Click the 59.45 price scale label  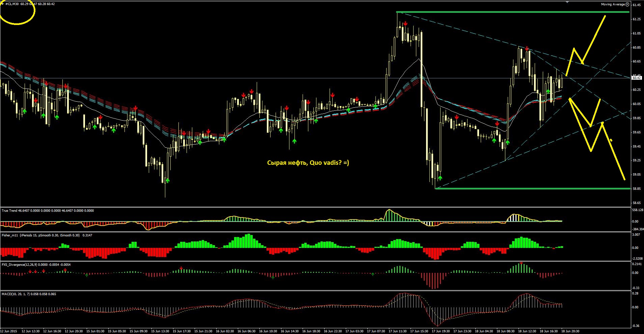[x=637, y=147]
